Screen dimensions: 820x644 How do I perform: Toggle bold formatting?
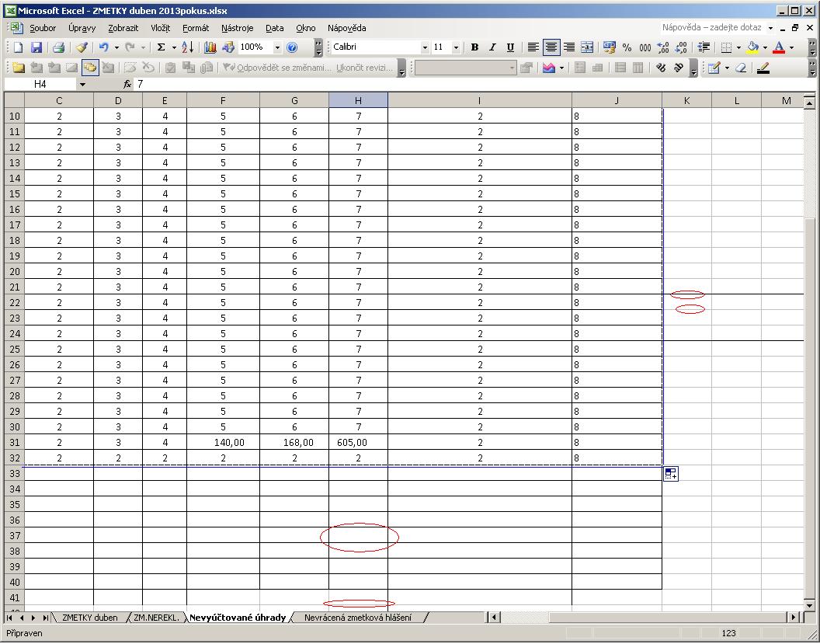coord(475,47)
